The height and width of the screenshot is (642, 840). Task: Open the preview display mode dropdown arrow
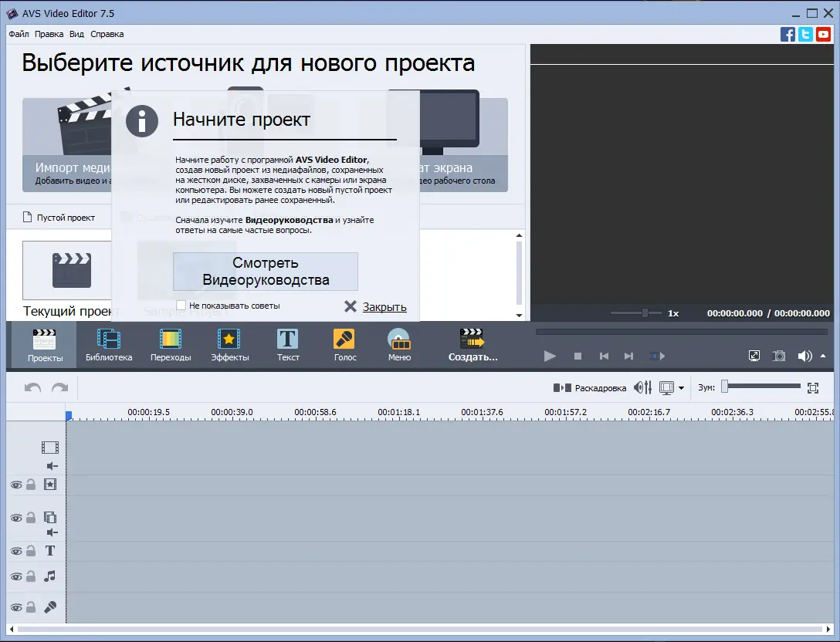click(x=681, y=387)
